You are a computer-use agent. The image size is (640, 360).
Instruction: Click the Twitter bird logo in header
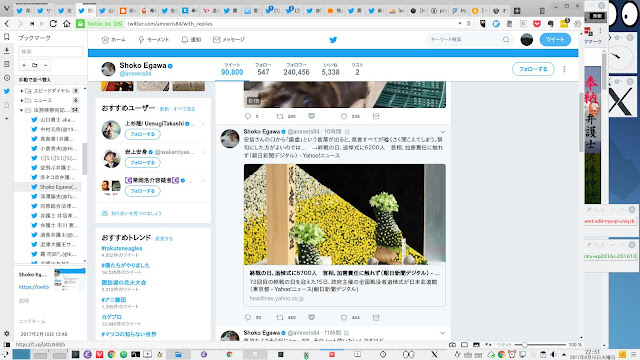tap(333, 40)
